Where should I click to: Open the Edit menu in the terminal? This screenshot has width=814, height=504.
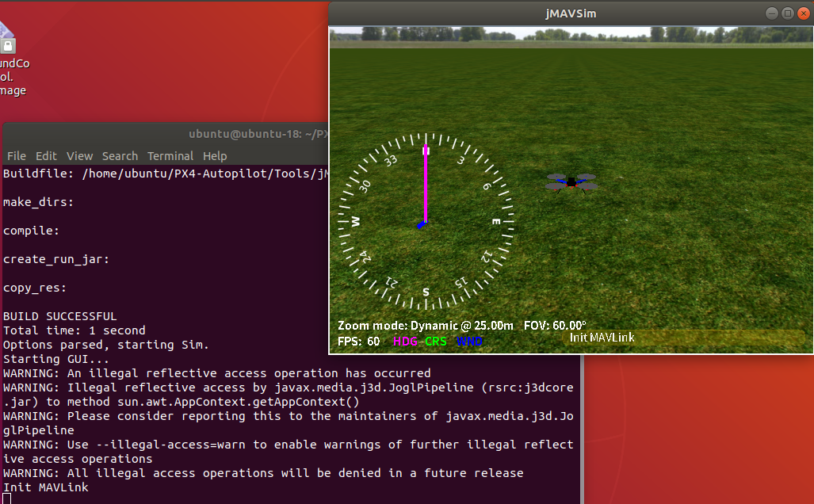[x=46, y=155]
